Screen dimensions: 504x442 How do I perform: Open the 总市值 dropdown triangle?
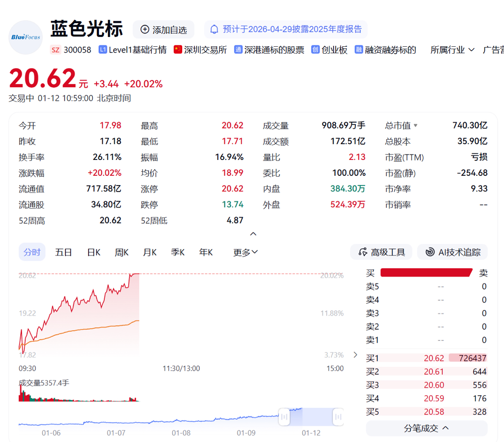pyautogui.click(x=415, y=126)
